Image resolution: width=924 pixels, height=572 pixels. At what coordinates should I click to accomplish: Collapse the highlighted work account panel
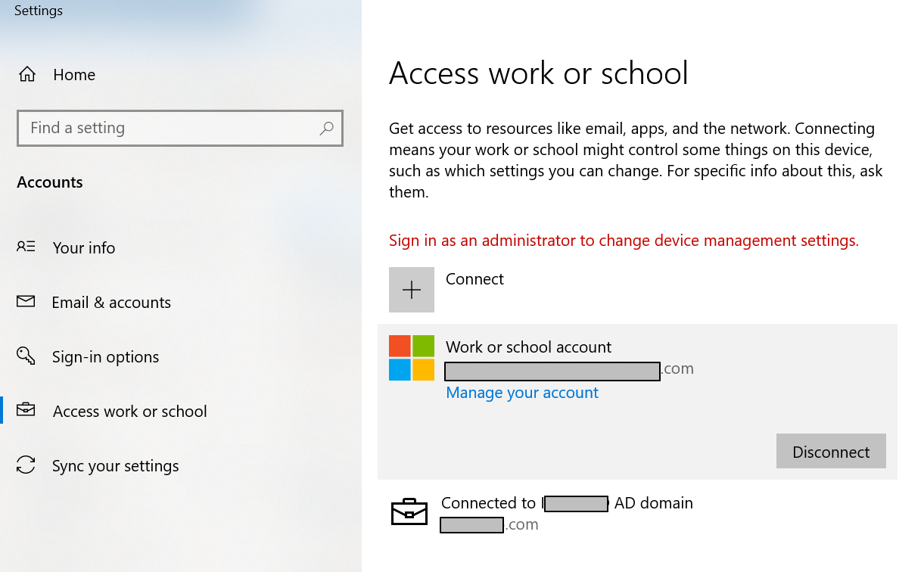pyautogui.click(x=528, y=347)
